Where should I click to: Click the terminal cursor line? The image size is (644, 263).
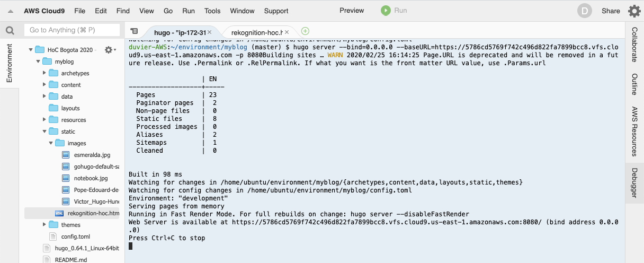pyautogui.click(x=131, y=246)
